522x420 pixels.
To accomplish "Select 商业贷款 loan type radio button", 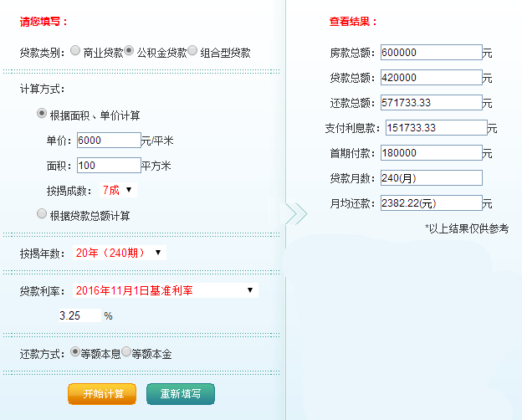I will tap(75, 51).
